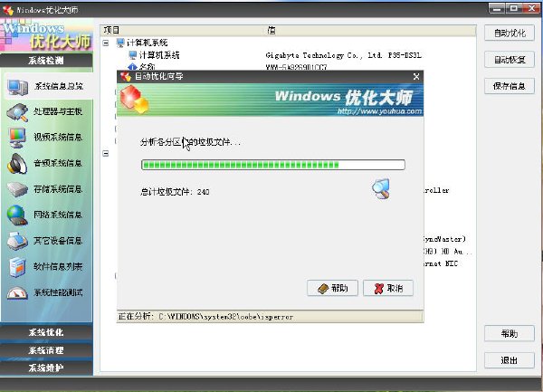The image size is (543, 392).
Task: Click the 退出 button
Action: tap(510, 360)
